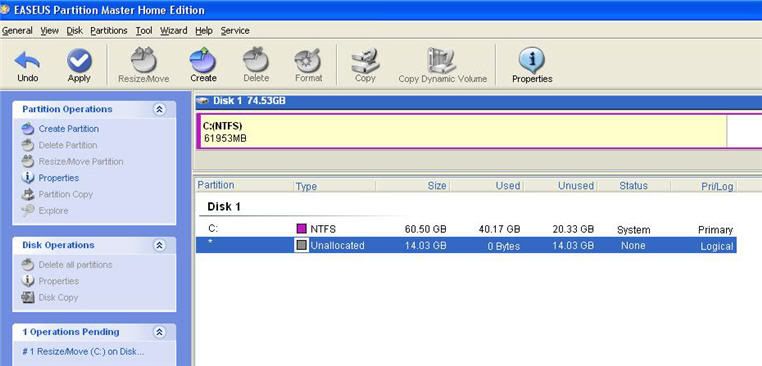Sort by the Size column header

pos(413,186)
